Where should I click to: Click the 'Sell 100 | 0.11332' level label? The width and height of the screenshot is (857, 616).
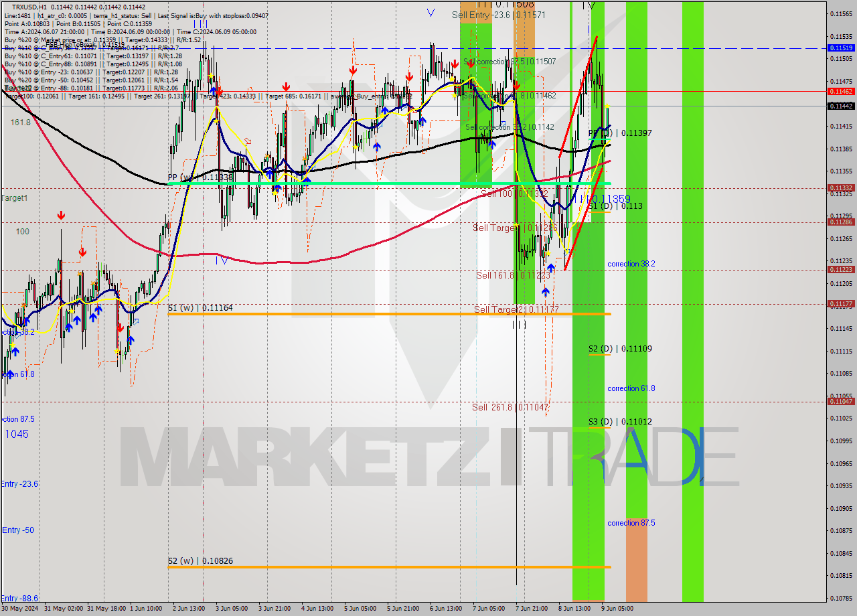pyautogui.click(x=514, y=194)
